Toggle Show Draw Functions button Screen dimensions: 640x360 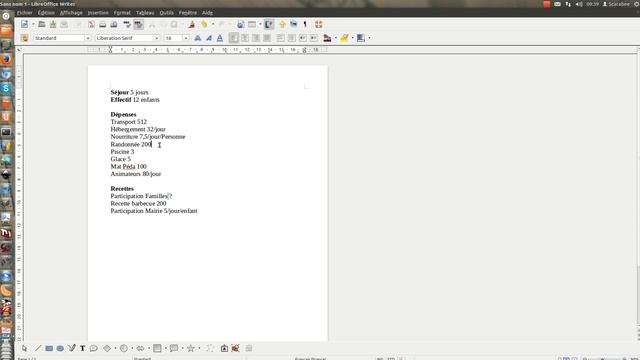(x=269, y=24)
